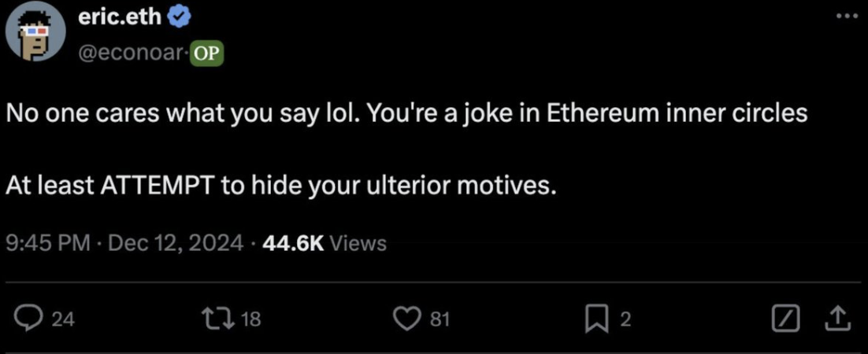The height and width of the screenshot is (354, 868).
Task: Open eric.eth's profile avatar picture
Action: (35, 36)
